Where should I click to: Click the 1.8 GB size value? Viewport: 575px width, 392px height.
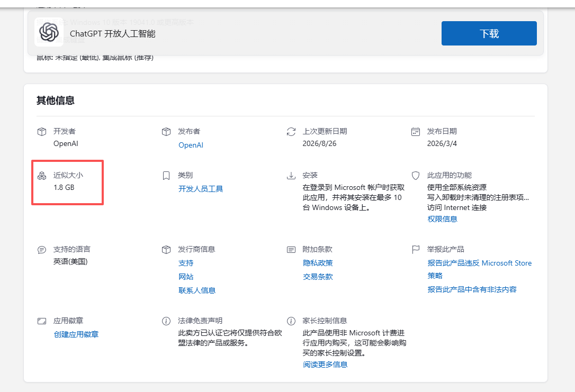click(x=64, y=187)
